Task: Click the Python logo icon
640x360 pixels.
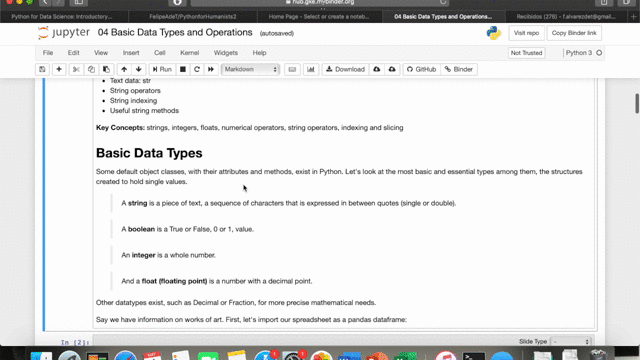Action: [x=494, y=33]
